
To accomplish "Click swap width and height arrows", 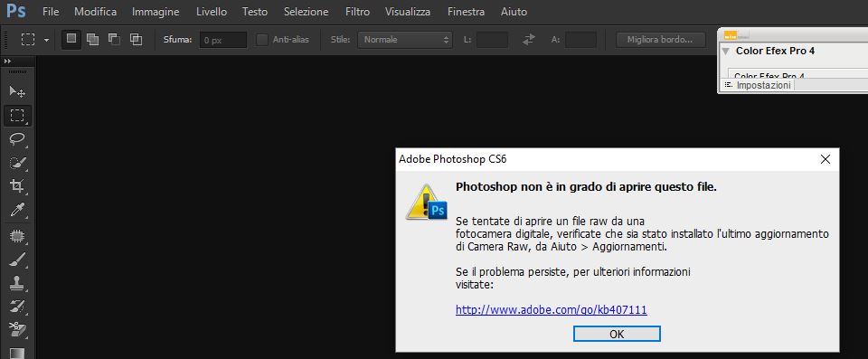I will 529,39.
